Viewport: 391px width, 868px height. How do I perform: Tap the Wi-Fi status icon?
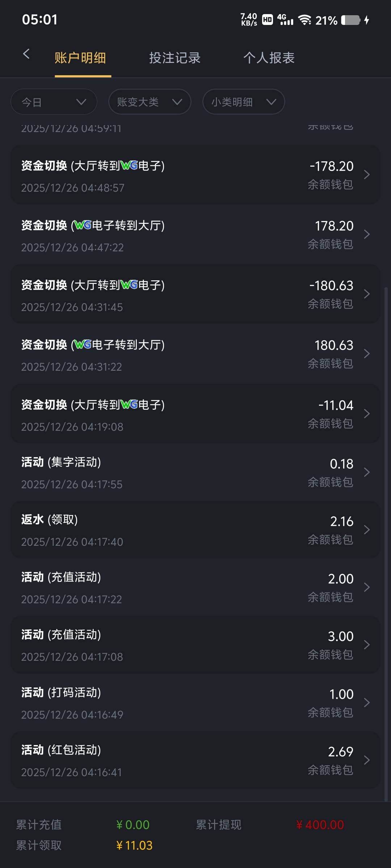point(305,20)
